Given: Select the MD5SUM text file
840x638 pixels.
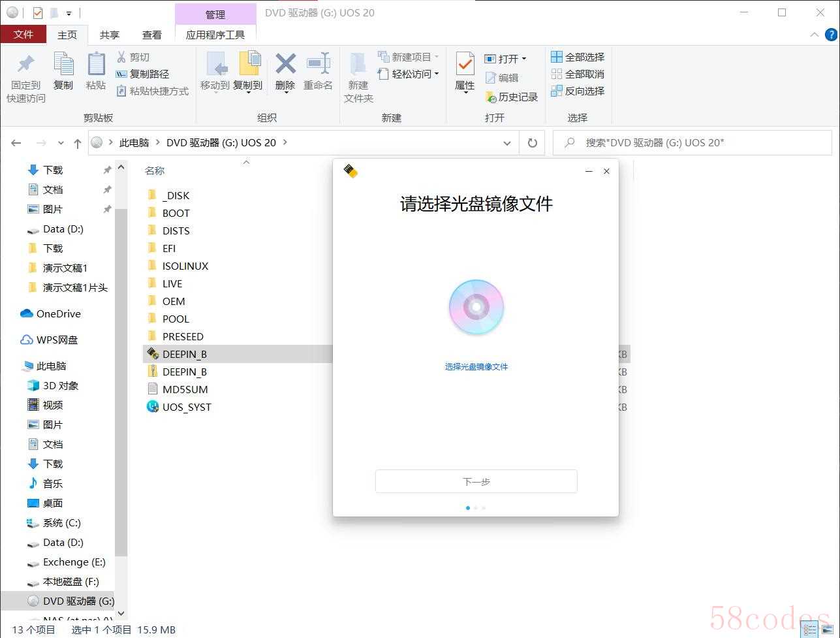Looking at the screenshot, I should click(x=185, y=389).
